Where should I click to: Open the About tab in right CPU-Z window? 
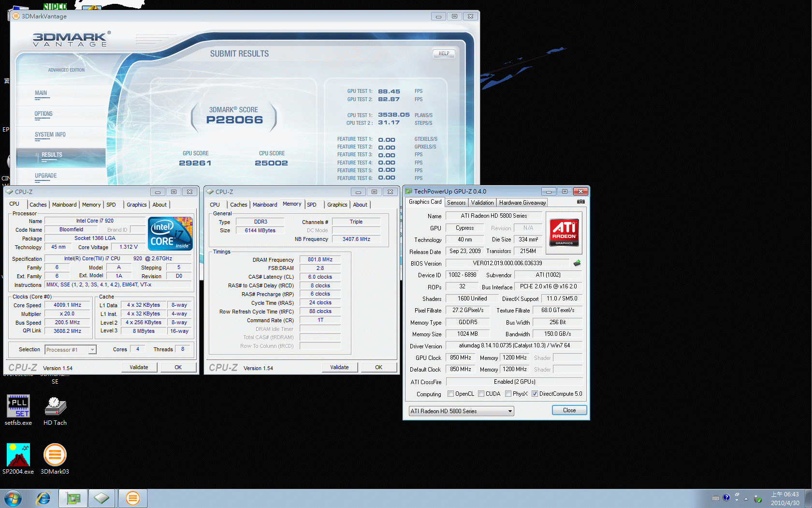click(360, 205)
